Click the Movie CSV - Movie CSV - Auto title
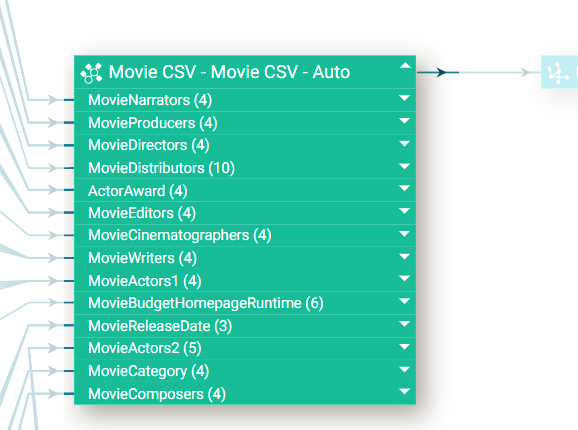The image size is (578, 430). coord(229,72)
